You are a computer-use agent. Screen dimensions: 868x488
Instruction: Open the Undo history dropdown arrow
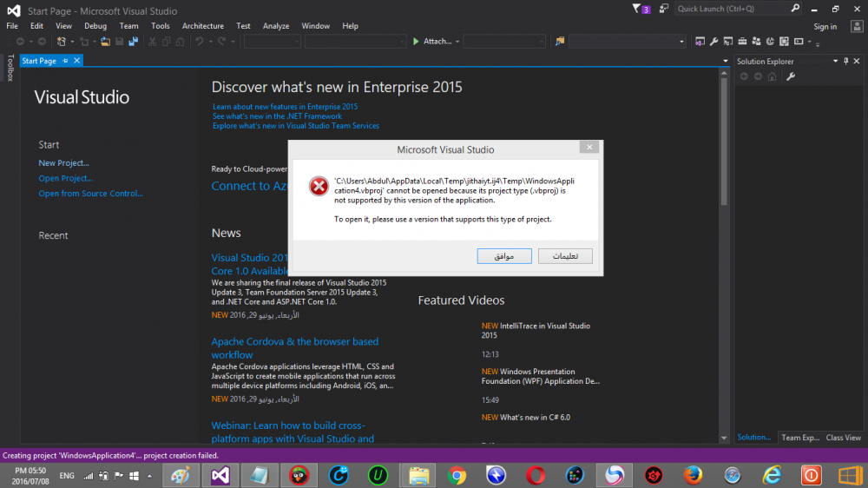tap(210, 42)
